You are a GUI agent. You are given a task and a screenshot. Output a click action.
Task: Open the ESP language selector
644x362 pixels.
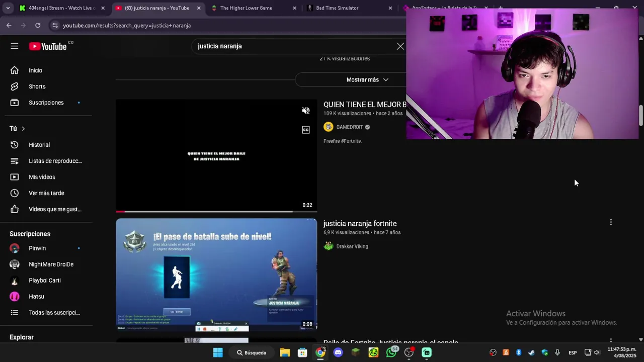pyautogui.click(x=573, y=352)
